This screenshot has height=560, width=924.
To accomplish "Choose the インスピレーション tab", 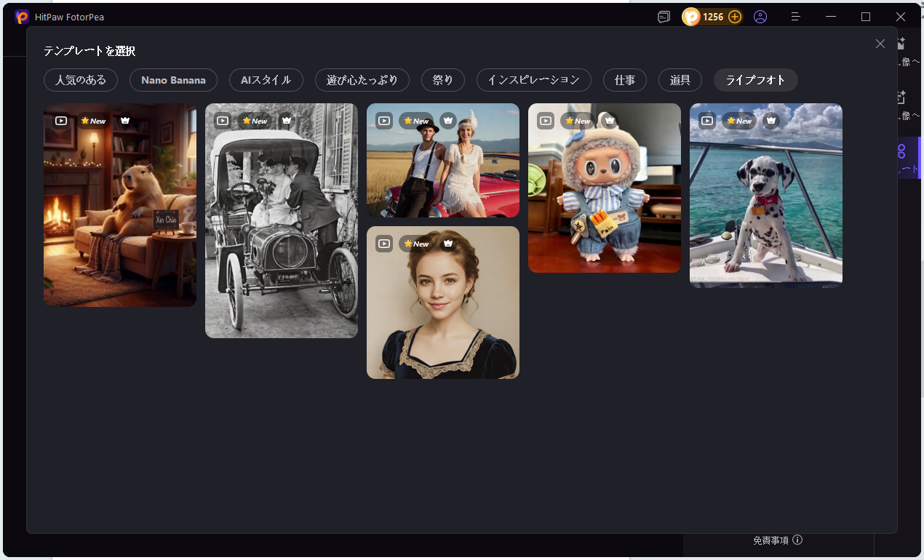I will 533,80.
